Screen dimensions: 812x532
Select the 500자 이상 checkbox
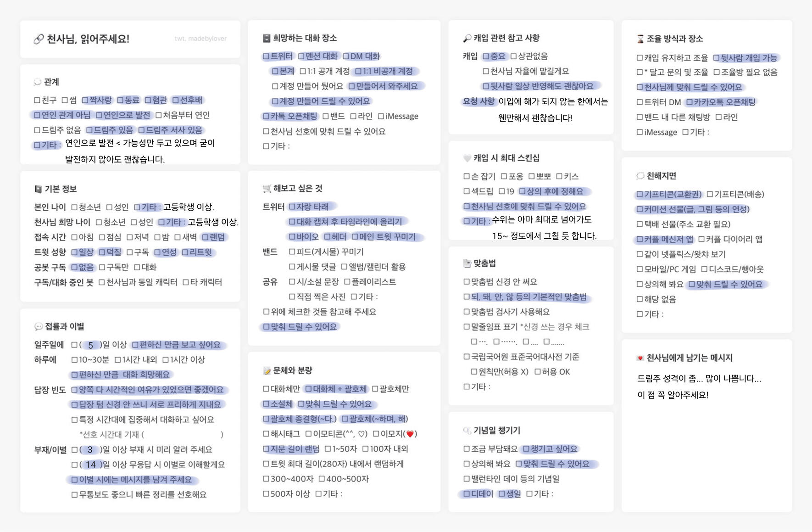266,494
